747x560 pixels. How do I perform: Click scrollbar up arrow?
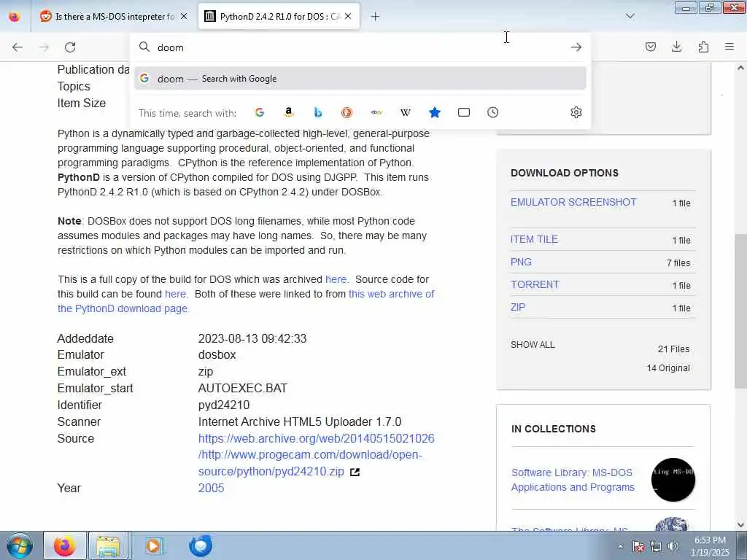coord(740,68)
